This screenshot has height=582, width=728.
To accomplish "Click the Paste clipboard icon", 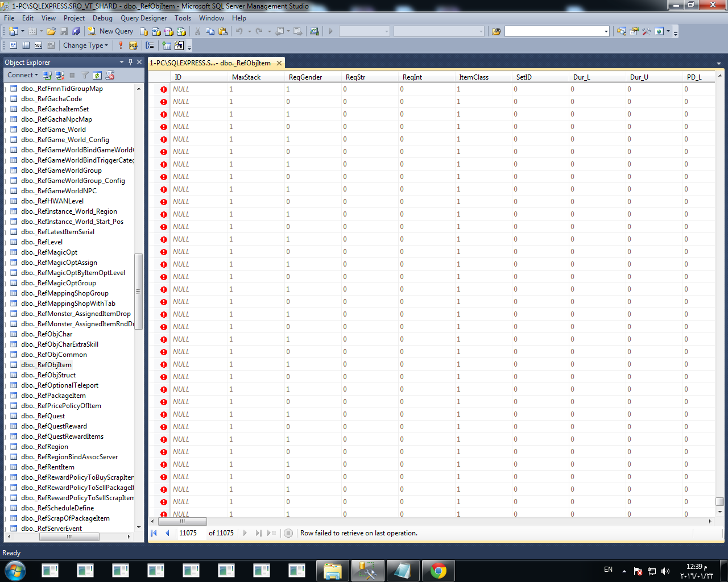I will point(222,31).
